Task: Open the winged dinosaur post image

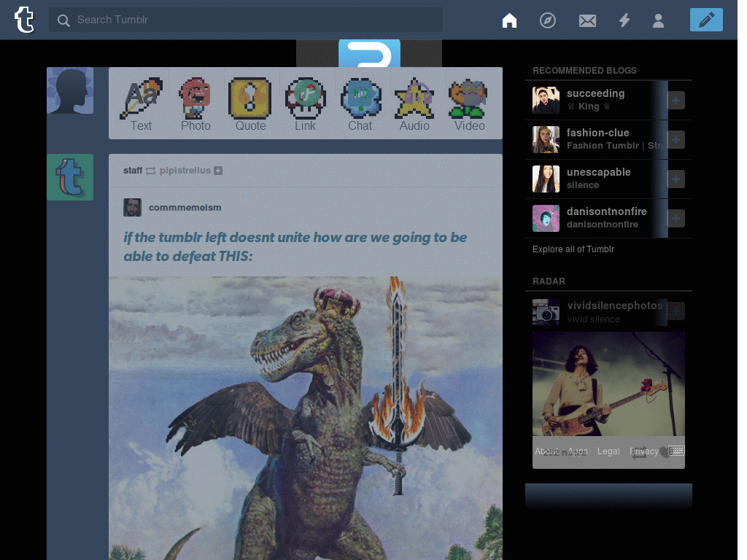Action: tap(306, 418)
